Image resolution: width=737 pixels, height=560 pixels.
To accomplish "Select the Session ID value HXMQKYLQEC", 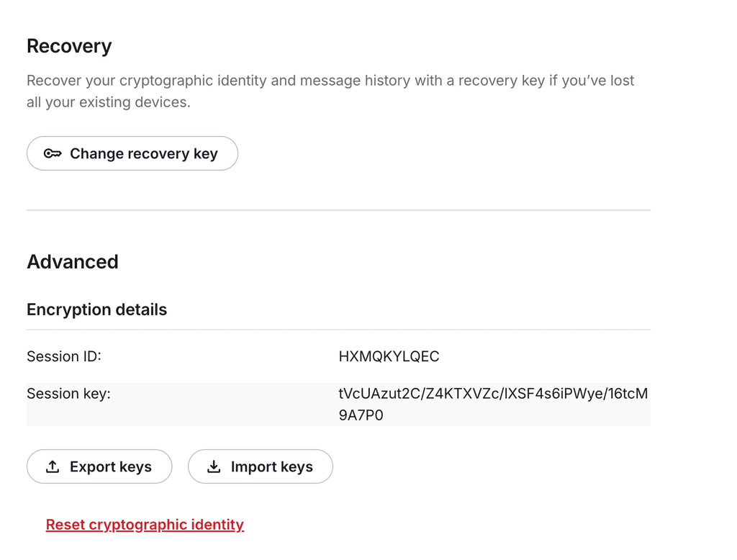I will 389,356.
